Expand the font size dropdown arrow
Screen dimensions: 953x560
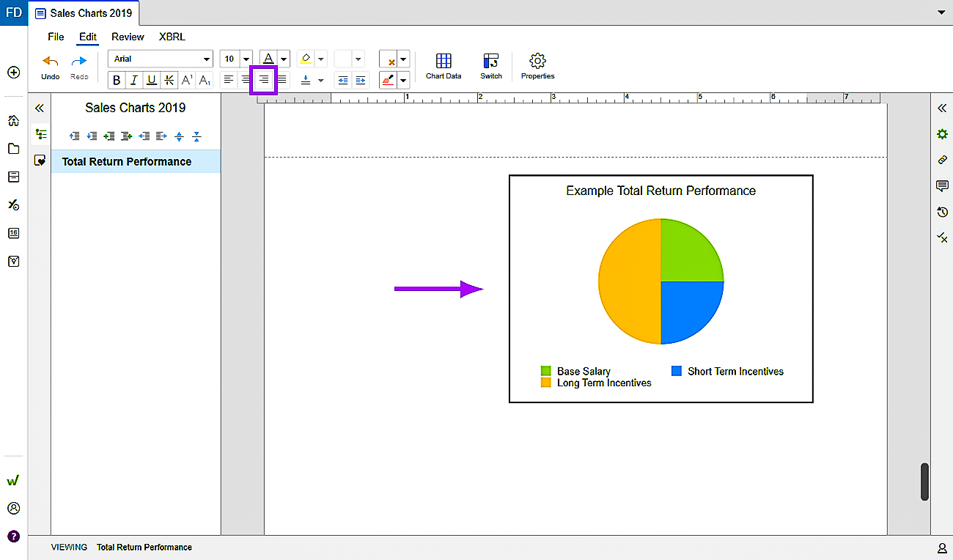[246, 59]
